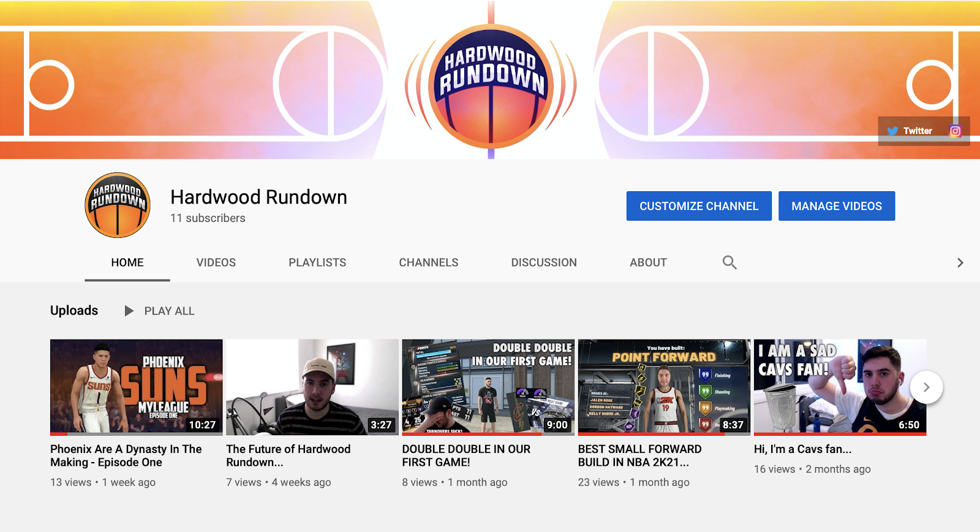Advance uploads carousel with next arrow
980x532 pixels.
tap(926, 387)
